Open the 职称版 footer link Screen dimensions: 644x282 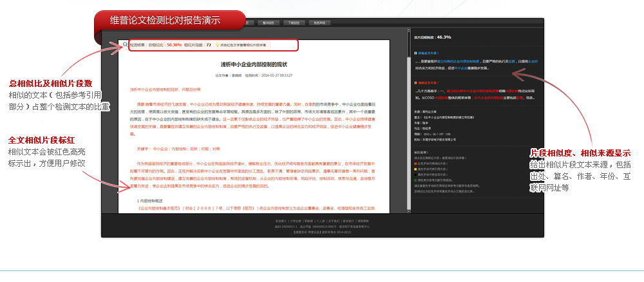(x=309, y=221)
